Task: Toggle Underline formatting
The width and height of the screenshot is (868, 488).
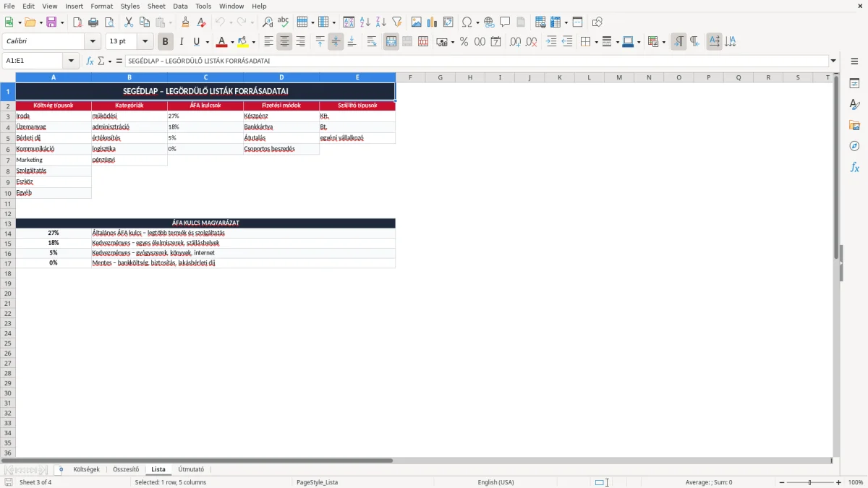Action: pyautogui.click(x=196, y=42)
